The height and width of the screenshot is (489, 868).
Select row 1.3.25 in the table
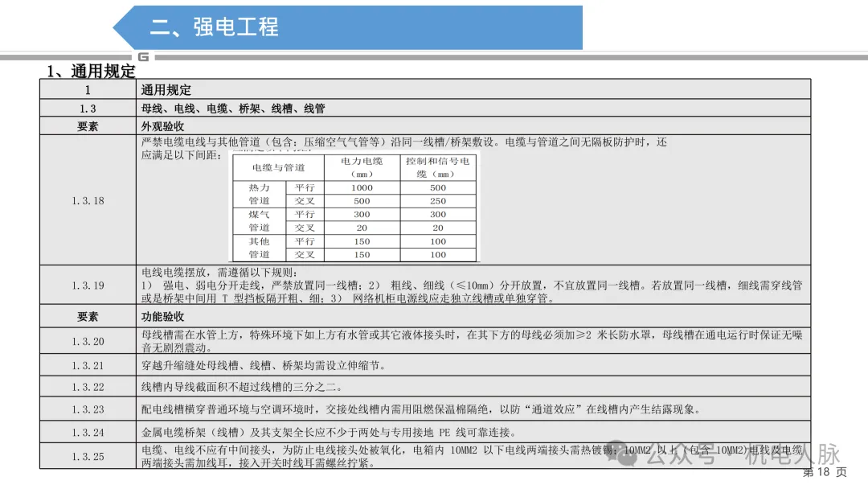pyautogui.click(x=88, y=458)
